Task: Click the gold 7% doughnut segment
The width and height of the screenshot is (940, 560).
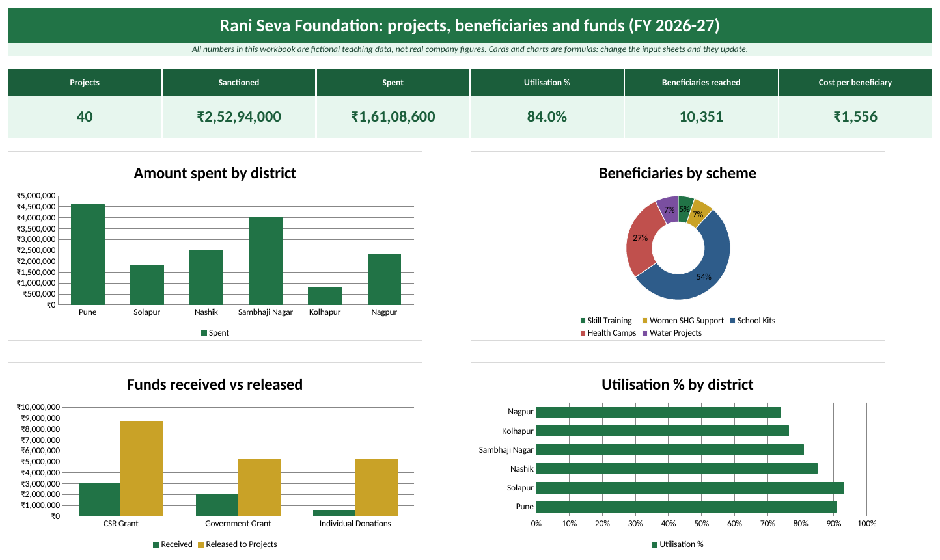Action: (698, 213)
